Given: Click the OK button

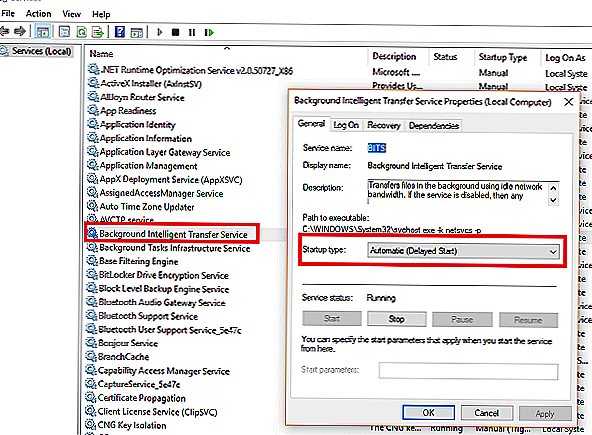Looking at the screenshot, I should tap(429, 413).
